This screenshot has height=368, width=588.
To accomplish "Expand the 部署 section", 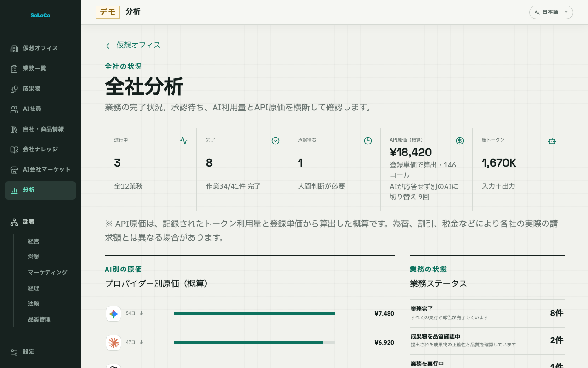I will coord(40,222).
